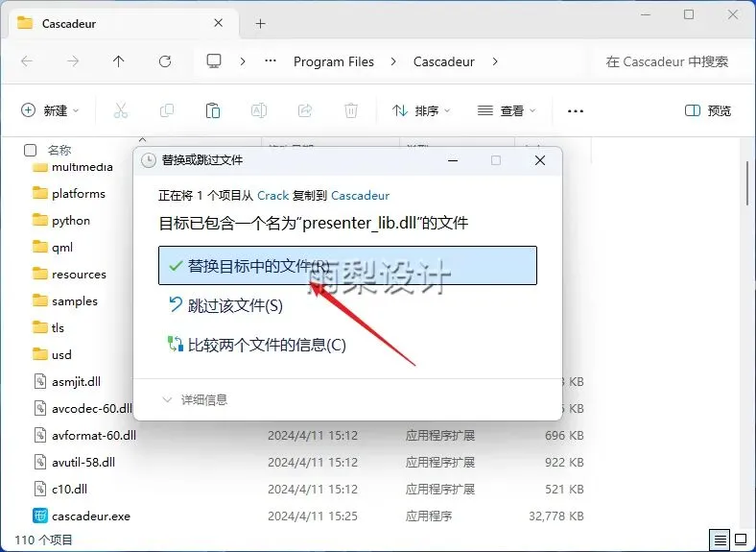This screenshot has width=756, height=552.
Task: Click the Cut scissors icon
Action: tap(121, 110)
